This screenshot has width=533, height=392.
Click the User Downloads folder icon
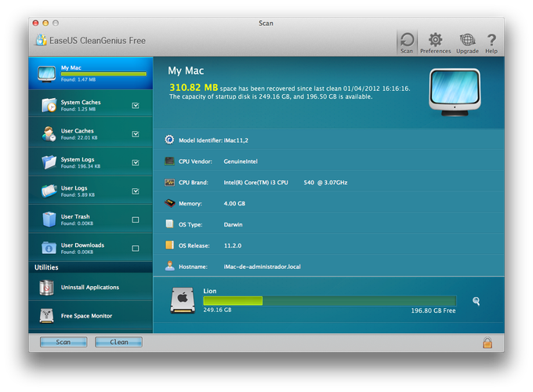[49, 248]
